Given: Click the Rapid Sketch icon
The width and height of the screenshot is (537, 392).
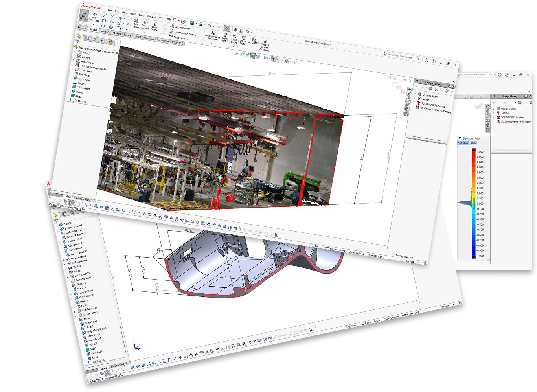Looking at the screenshot, I should coord(243,40).
